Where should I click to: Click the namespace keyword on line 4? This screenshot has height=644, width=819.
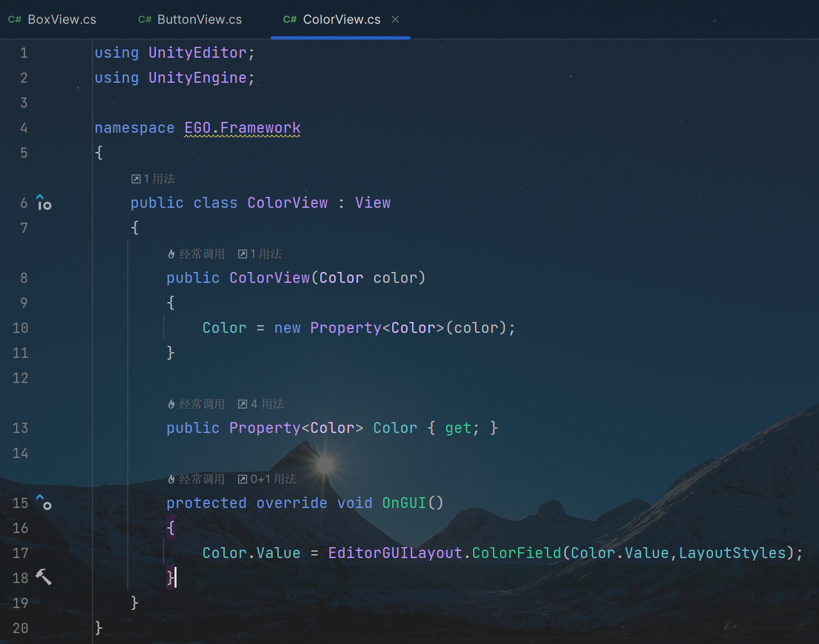135,128
